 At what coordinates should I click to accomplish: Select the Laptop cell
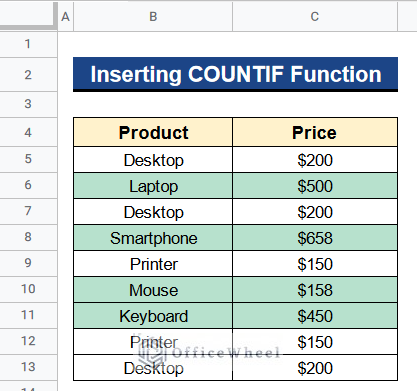tap(153, 186)
